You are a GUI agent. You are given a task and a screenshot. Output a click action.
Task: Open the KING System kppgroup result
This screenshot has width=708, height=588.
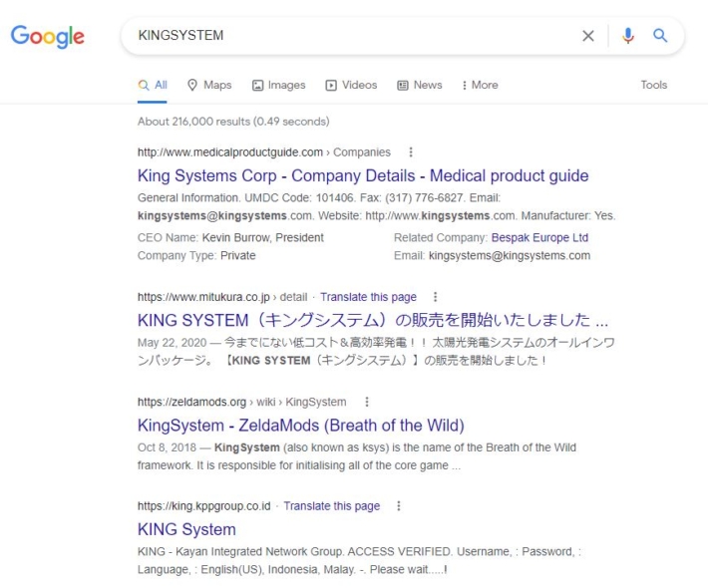tap(186, 530)
